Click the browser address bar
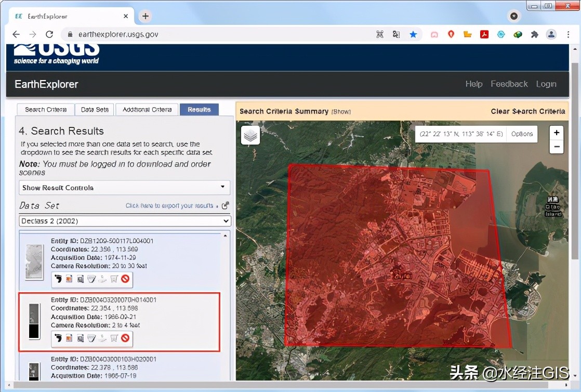The height and width of the screenshot is (392, 581). (x=208, y=34)
